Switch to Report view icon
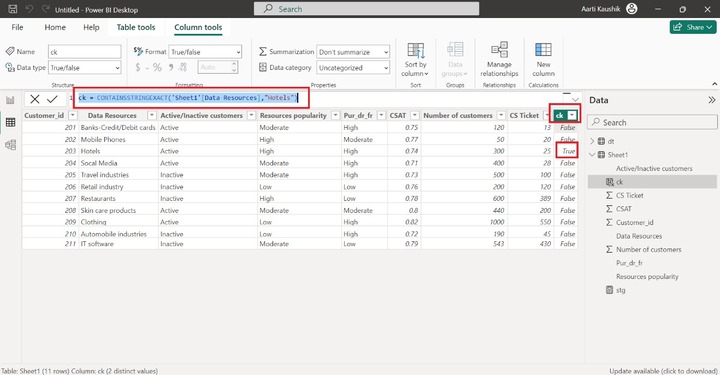 click(10, 100)
